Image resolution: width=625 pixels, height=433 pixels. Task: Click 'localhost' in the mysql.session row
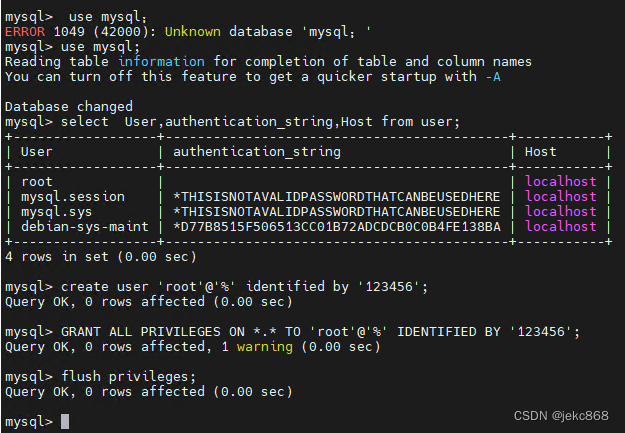click(x=561, y=196)
